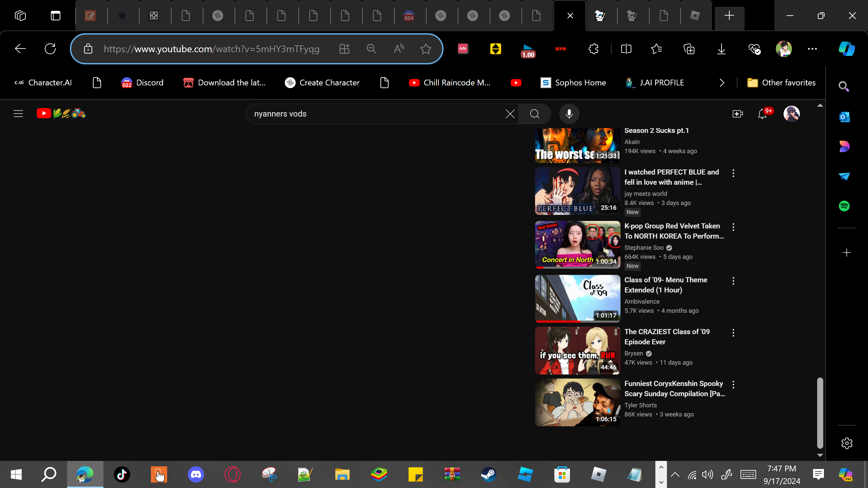Open the YouTube hamburger guide menu
This screenshot has height=488, width=868.
click(x=18, y=114)
